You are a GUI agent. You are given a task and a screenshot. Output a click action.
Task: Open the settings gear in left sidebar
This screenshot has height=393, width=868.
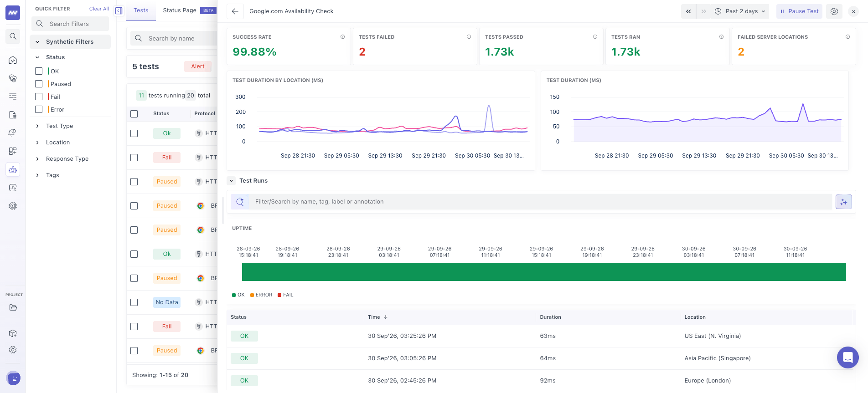click(x=13, y=350)
